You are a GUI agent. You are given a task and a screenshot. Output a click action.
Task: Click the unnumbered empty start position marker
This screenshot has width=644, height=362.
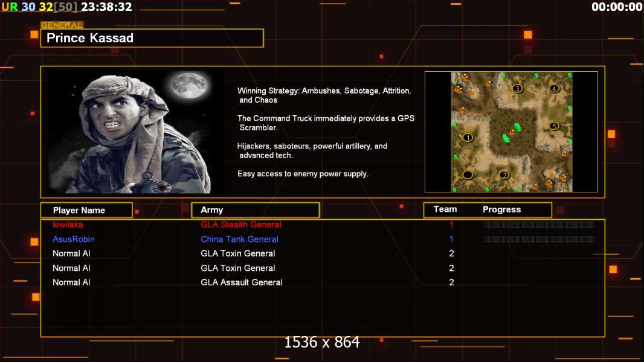468,174
